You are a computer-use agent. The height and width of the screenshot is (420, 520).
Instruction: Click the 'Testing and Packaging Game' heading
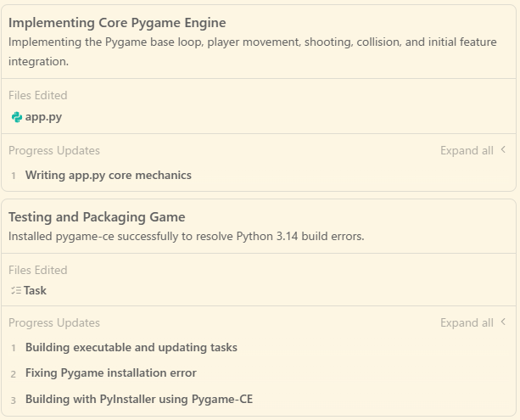point(97,216)
